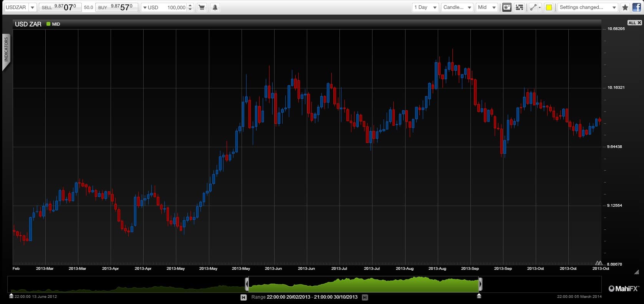Click the 50.0 spread value
644x304 pixels.
pyautogui.click(x=88, y=7)
